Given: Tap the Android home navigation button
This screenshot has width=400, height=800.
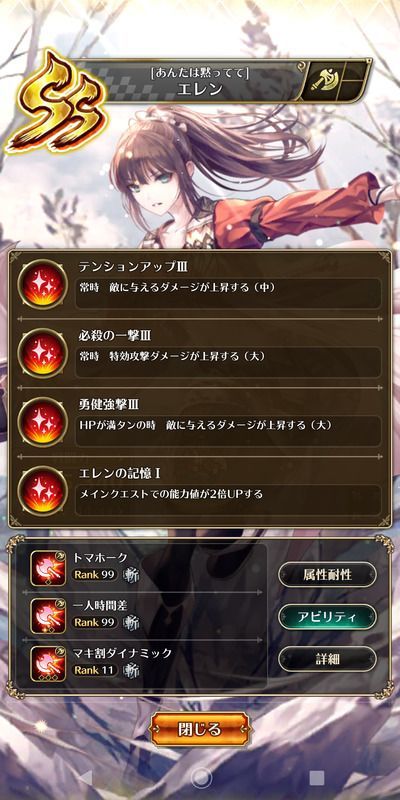Looking at the screenshot, I should pos(201,778).
